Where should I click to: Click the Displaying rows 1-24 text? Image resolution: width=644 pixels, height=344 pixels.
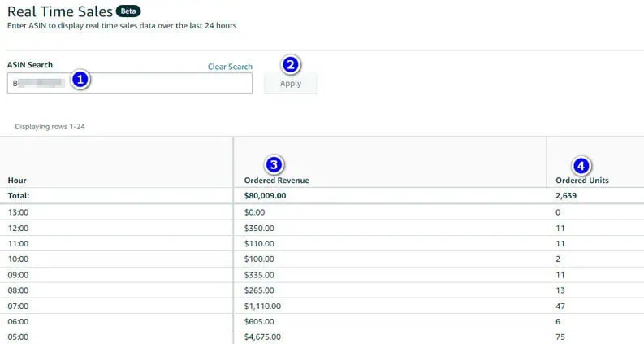pos(50,127)
